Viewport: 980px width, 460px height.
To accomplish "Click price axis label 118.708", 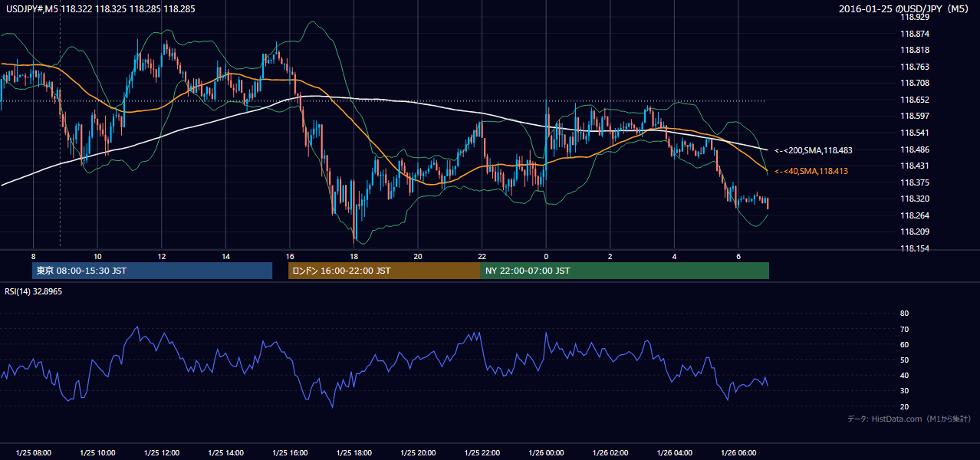I will pyautogui.click(x=914, y=83).
